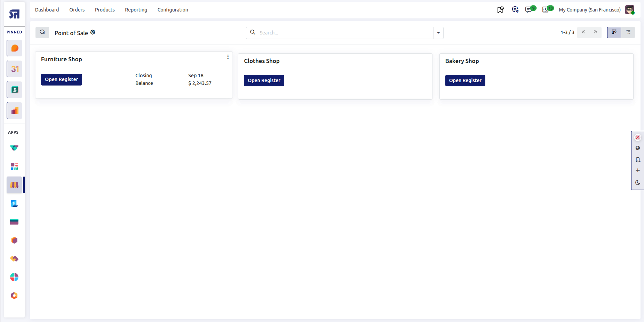Focus the Search input field
Screen dimensions: 644x322
[x=344, y=33]
